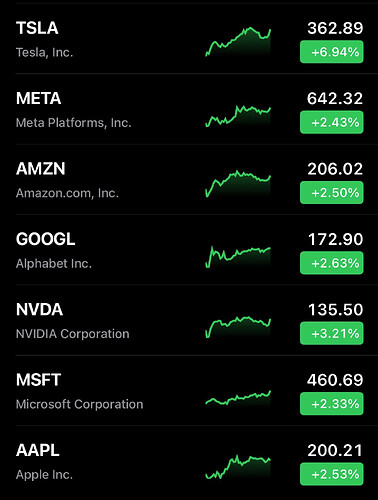Toggle the AMZN +2.50% change badge
378x500 pixels.
pyautogui.click(x=332, y=192)
